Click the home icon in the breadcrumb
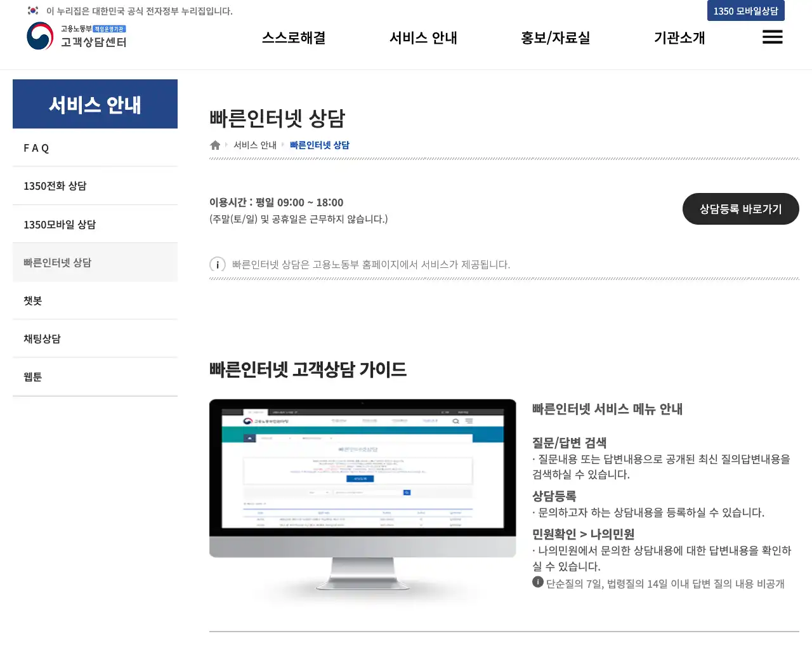Viewport: 812px width, 650px height. (x=215, y=145)
